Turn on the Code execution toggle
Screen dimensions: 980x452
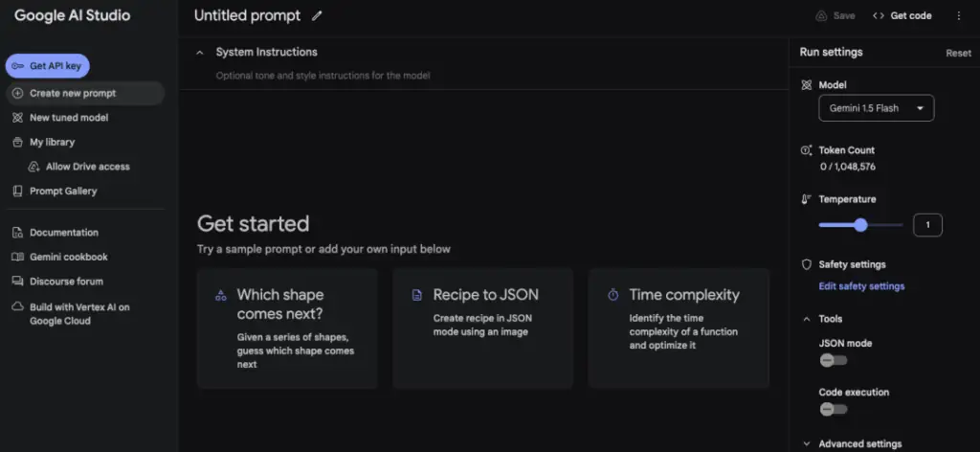tap(833, 409)
